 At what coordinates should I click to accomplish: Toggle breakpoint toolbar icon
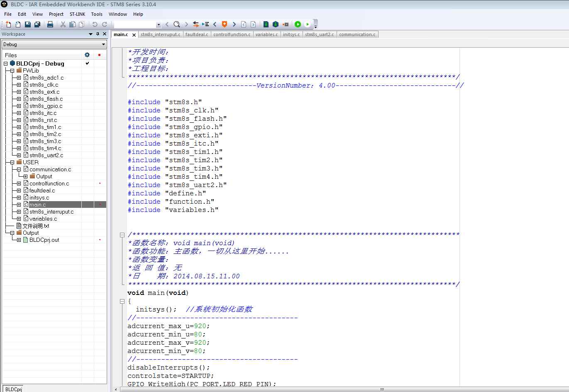(x=286, y=24)
